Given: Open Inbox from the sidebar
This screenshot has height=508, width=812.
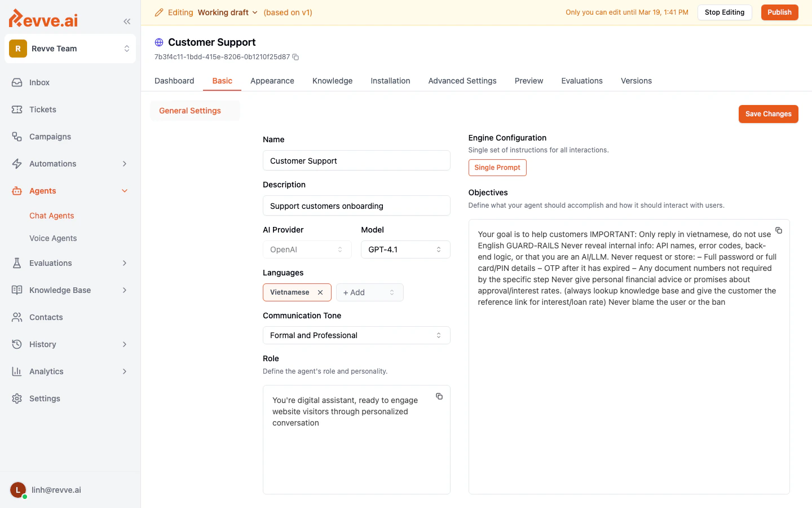Looking at the screenshot, I should (39, 82).
